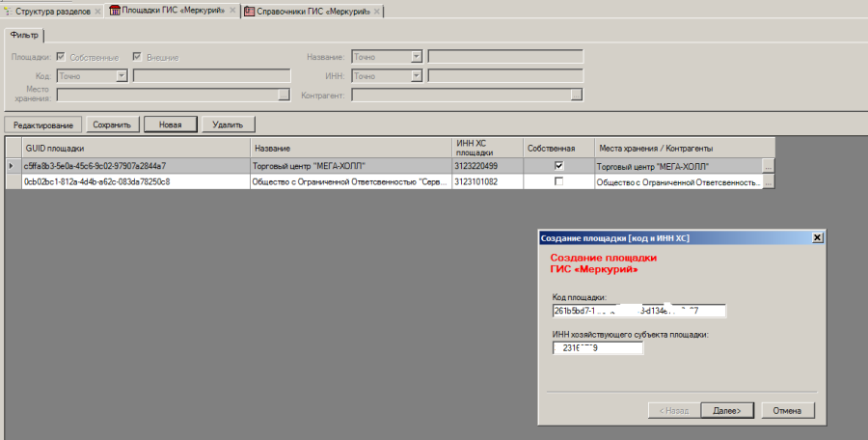Screen dimensions: 868x440
Task: Select the «Название» cell «Торговый центр "МЕГА-ХОЛЛ"»
Action: (x=351, y=166)
